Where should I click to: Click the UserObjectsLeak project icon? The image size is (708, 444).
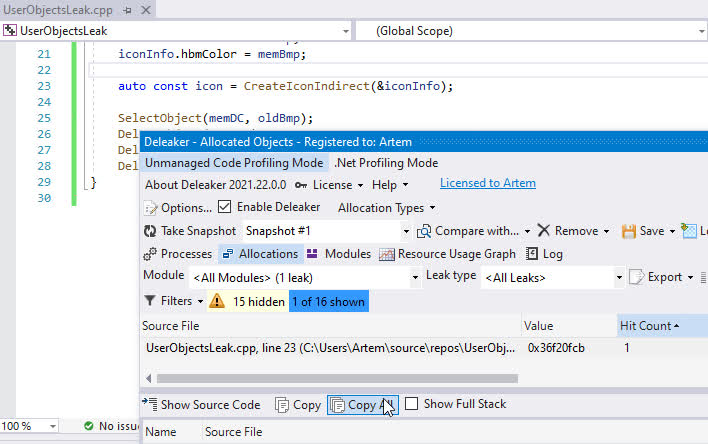click(x=10, y=31)
